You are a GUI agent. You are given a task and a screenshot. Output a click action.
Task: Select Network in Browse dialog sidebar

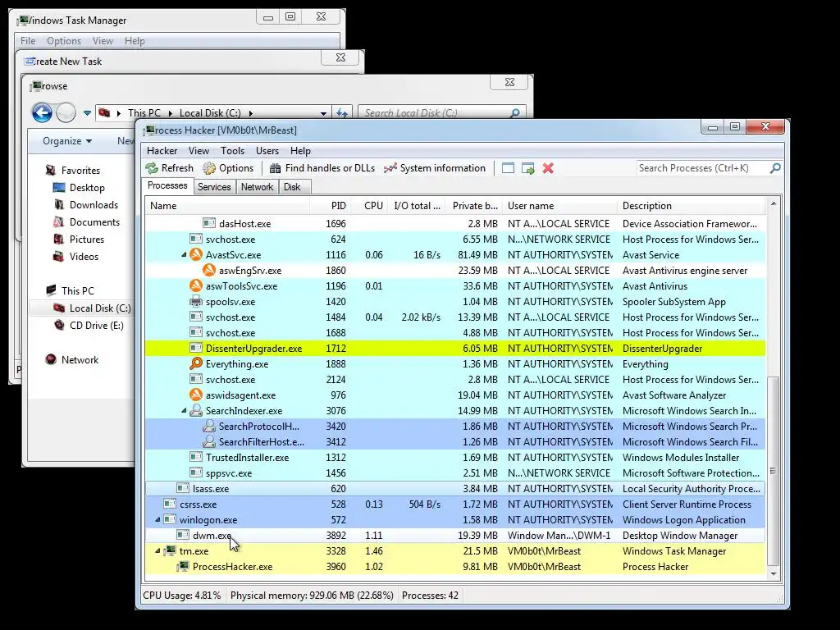coord(72,359)
